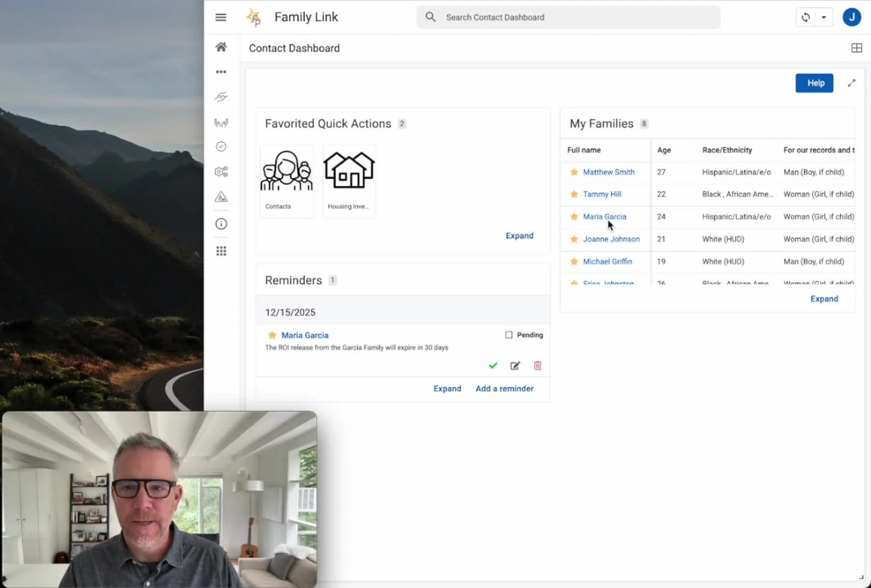Open Tammy Hill's record
This screenshot has height=588, width=871.
602,194
